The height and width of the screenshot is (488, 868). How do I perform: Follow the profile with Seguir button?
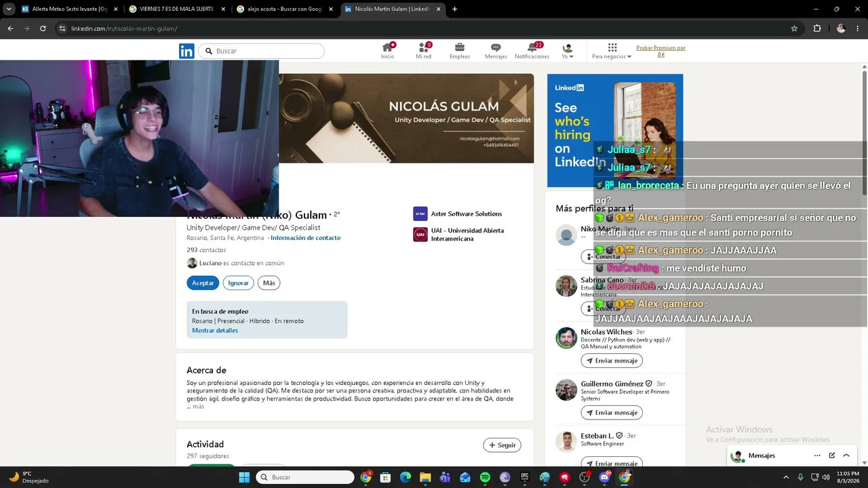pos(502,445)
